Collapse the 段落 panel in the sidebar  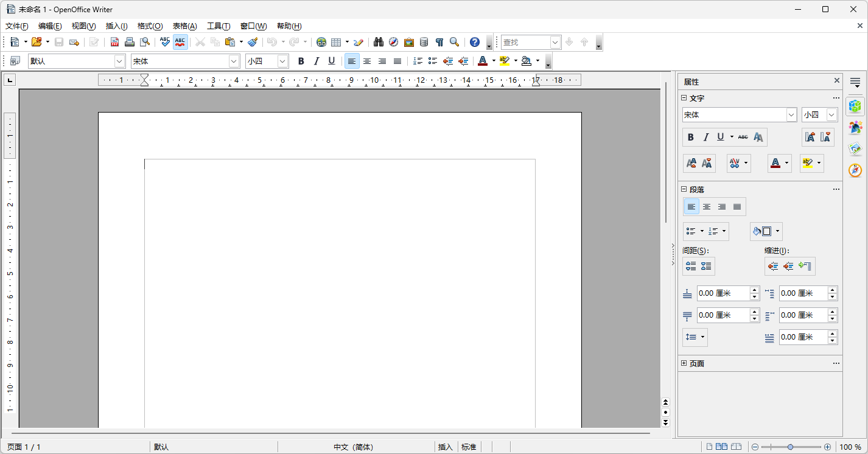[684, 189]
